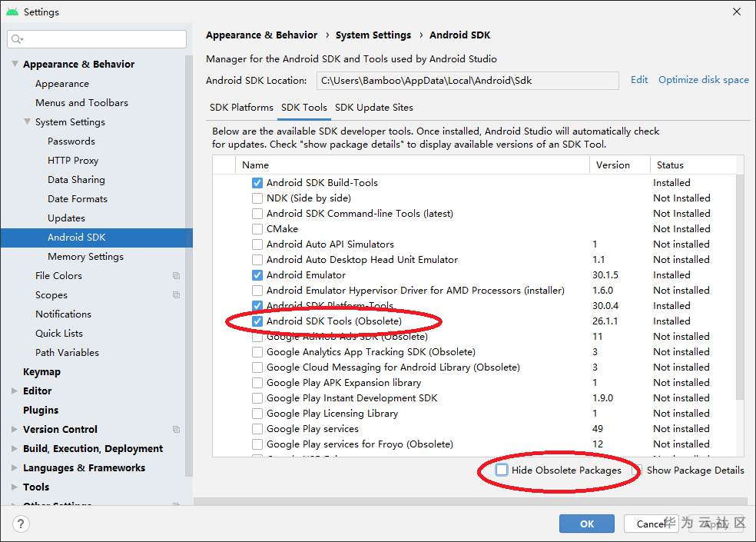This screenshot has width=756, height=542.
Task: Click the settings tree vertical scrollbar
Action: click(x=188, y=265)
